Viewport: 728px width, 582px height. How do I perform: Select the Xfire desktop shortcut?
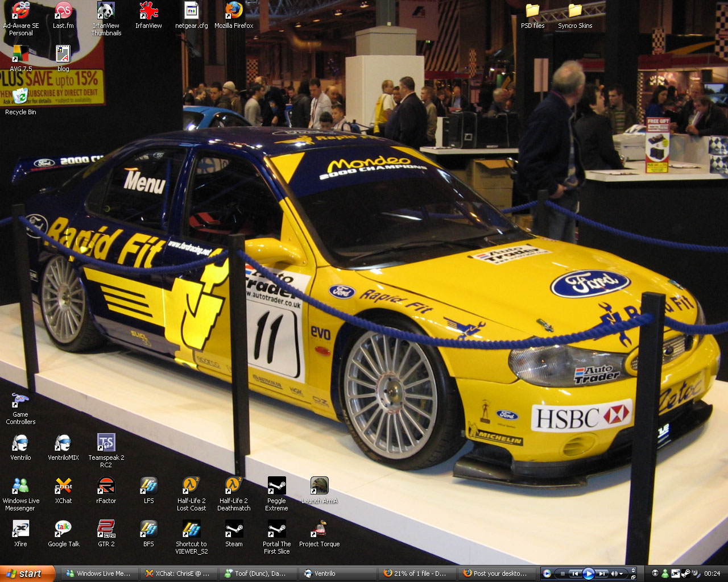point(20,534)
